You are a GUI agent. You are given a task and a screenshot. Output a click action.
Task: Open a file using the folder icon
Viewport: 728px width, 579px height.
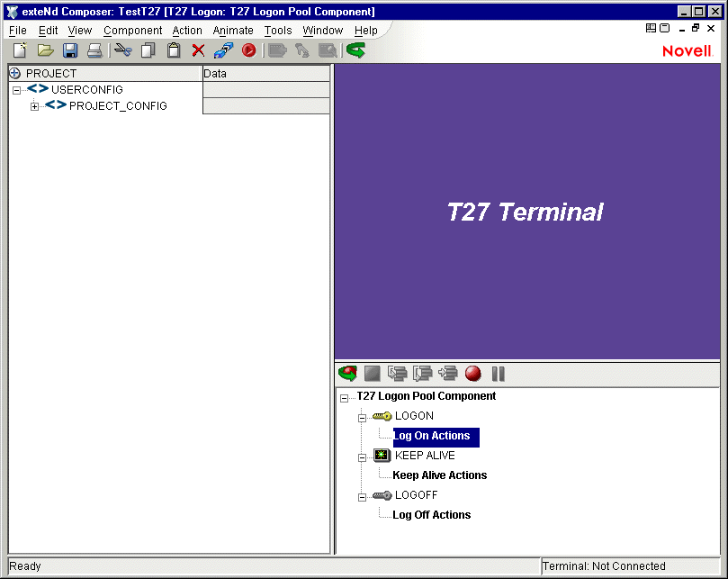point(46,50)
